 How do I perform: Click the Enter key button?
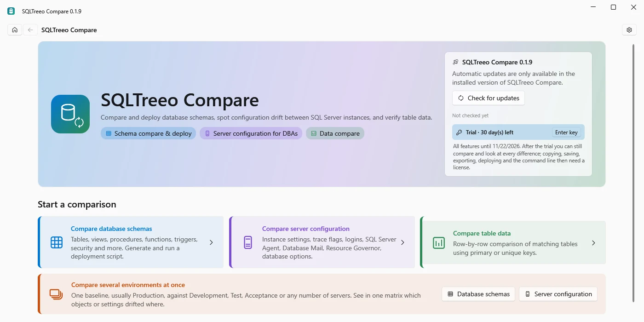566,132
